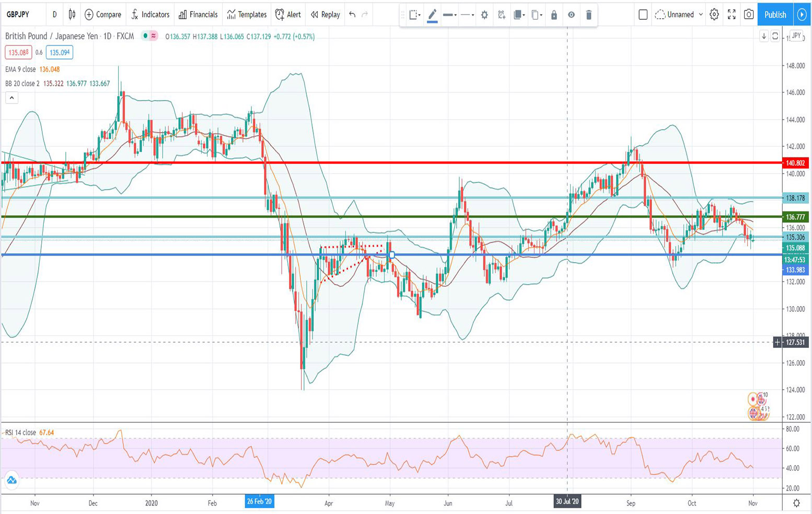The image size is (812, 514).
Task: Toggle the green dot beside the chart title
Action: (x=144, y=37)
